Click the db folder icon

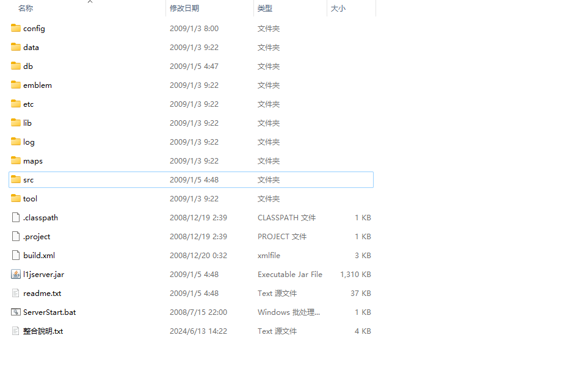click(16, 66)
